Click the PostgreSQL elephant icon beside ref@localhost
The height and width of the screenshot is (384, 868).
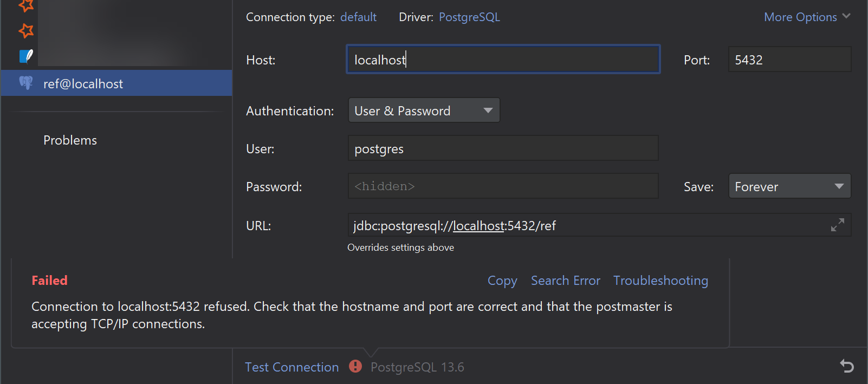pyautogui.click(x=25, y=83)
